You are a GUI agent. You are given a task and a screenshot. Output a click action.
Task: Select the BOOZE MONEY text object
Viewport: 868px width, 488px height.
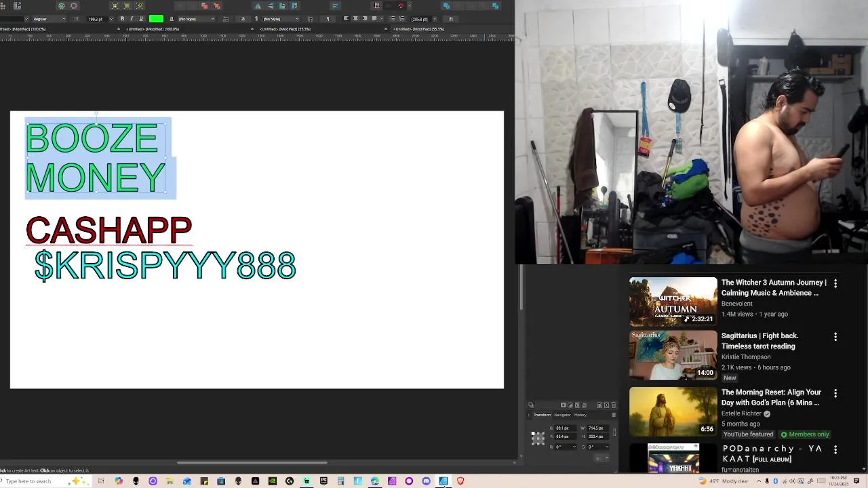(x=95, y=158)
